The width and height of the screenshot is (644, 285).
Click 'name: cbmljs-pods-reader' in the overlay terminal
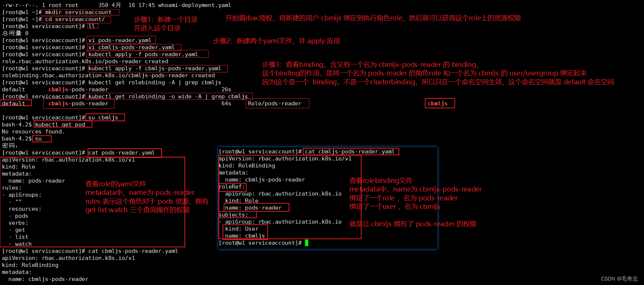[265, 180]
